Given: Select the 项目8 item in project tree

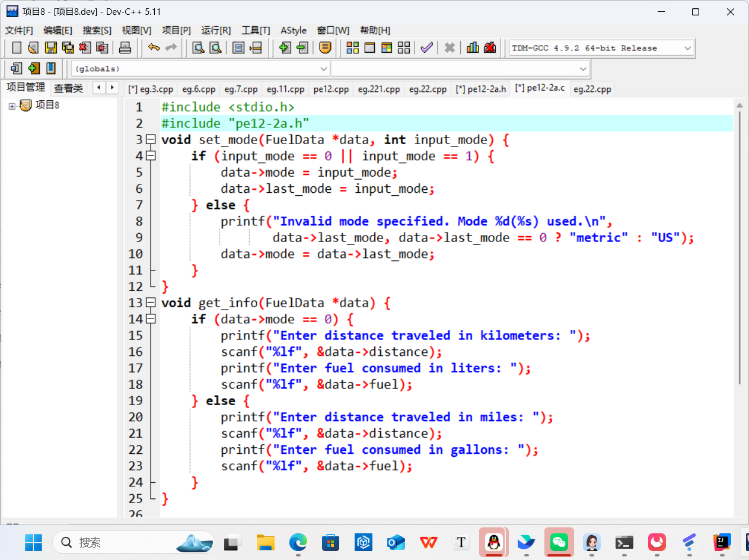Looking at the screenshot, I should click(x=47, y=106).
